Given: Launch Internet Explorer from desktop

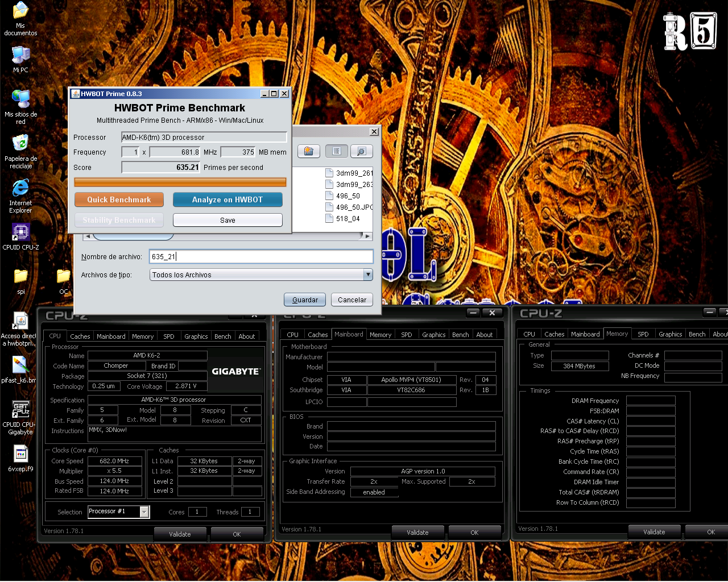Looking at the screenshot, I should point(20,196).
